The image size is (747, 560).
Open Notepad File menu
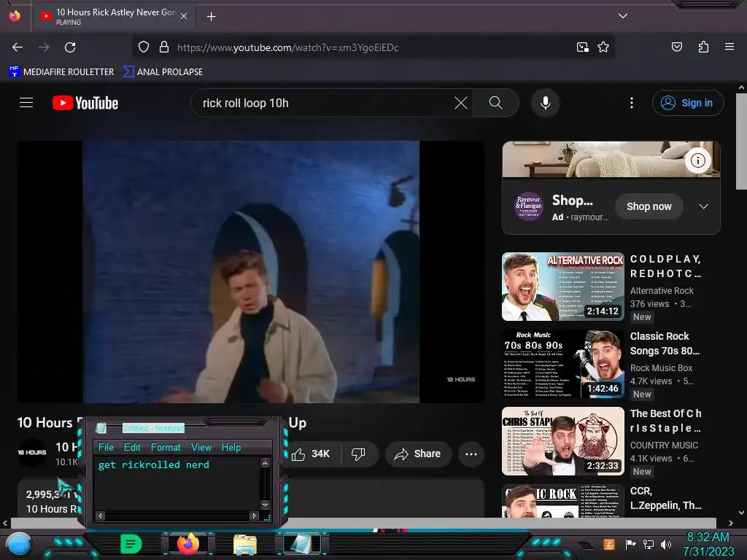click(106, 447)
